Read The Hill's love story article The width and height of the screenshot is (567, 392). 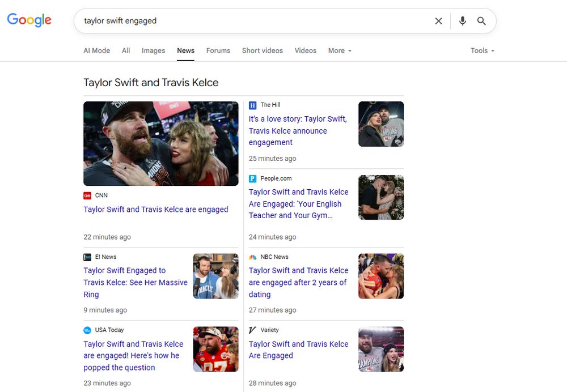pos(298,131)
